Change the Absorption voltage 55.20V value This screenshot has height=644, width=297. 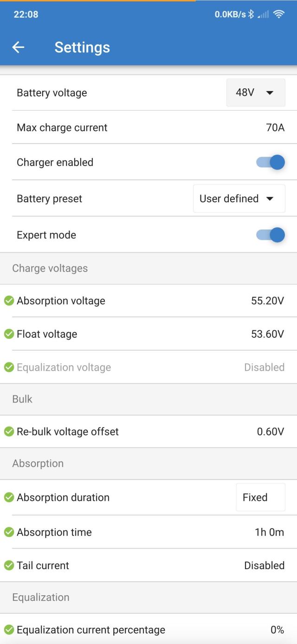pos(267,301)
